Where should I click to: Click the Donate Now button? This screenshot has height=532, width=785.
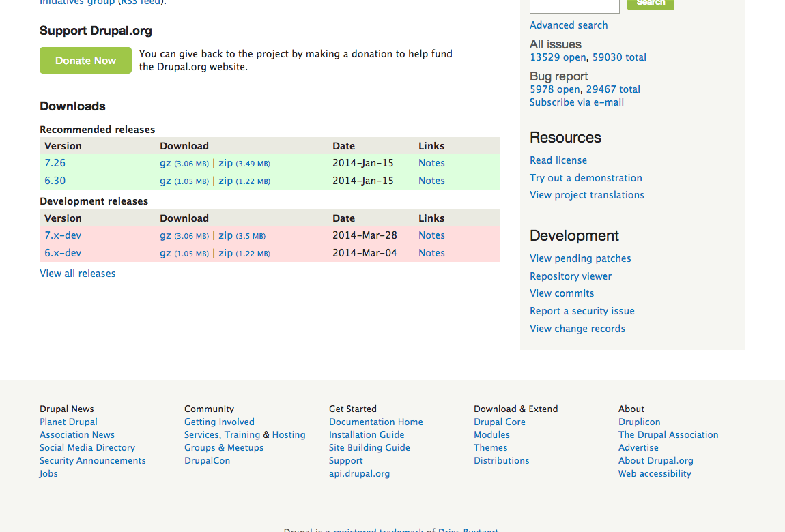(85, 61)
